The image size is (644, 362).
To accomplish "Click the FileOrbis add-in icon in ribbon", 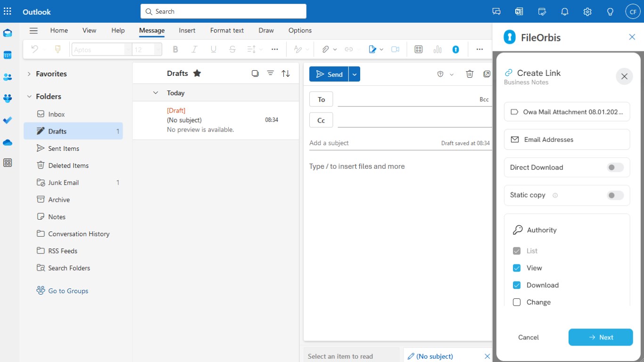I will (456, 49).
